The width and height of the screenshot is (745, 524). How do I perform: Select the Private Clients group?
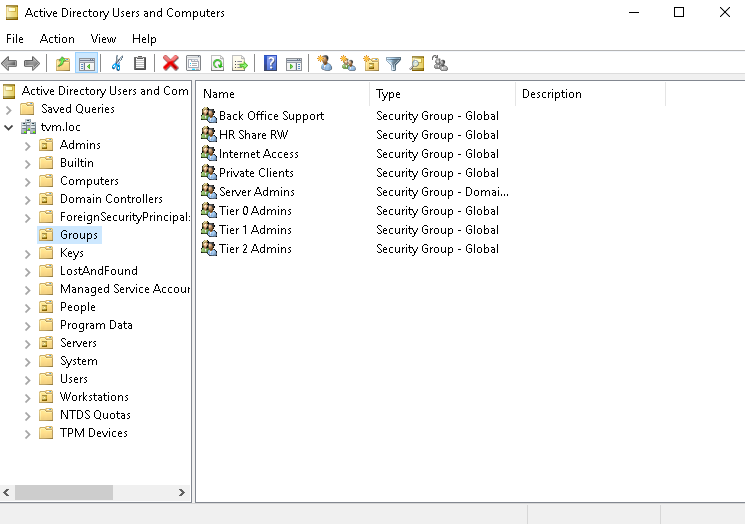tap(256, 172)
